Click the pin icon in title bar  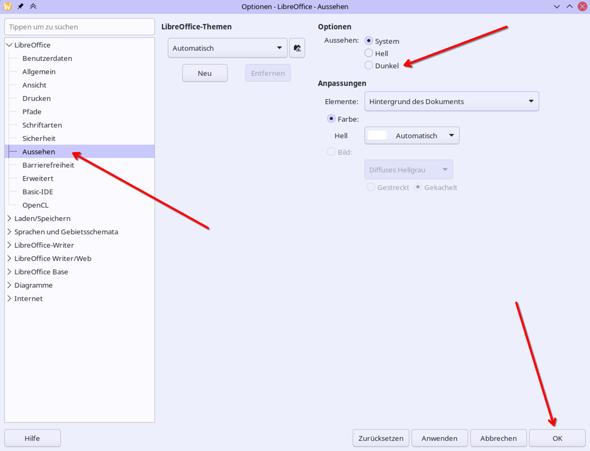tap(20, 6)
